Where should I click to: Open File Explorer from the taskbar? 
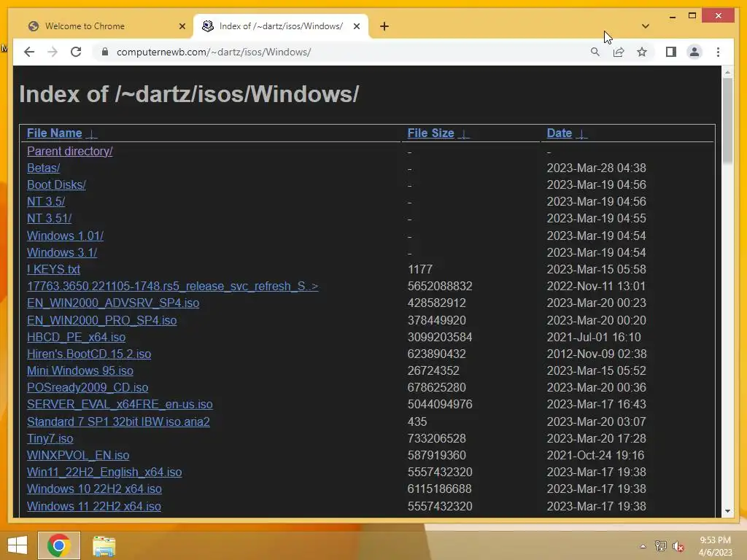point(104,546)
